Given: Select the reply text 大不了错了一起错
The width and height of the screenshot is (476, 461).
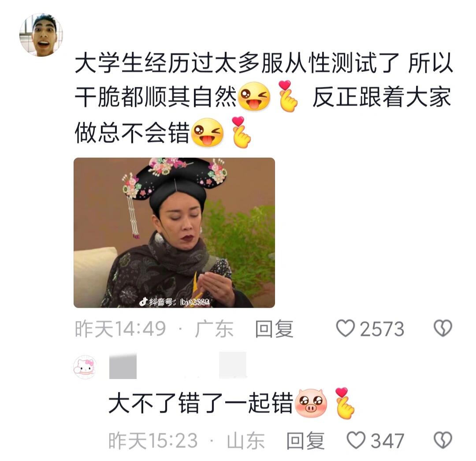Looking at the screenshot, I should (201, 403).
